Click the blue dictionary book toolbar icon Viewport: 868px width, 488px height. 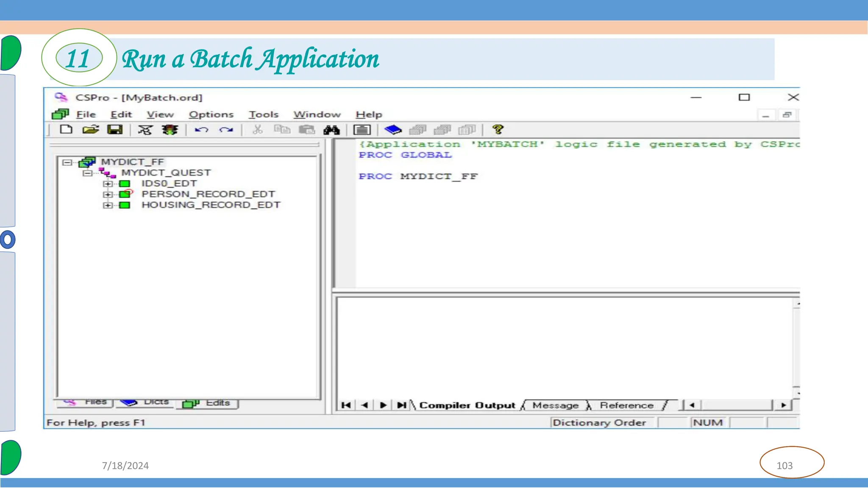click(x=393, y=130)
